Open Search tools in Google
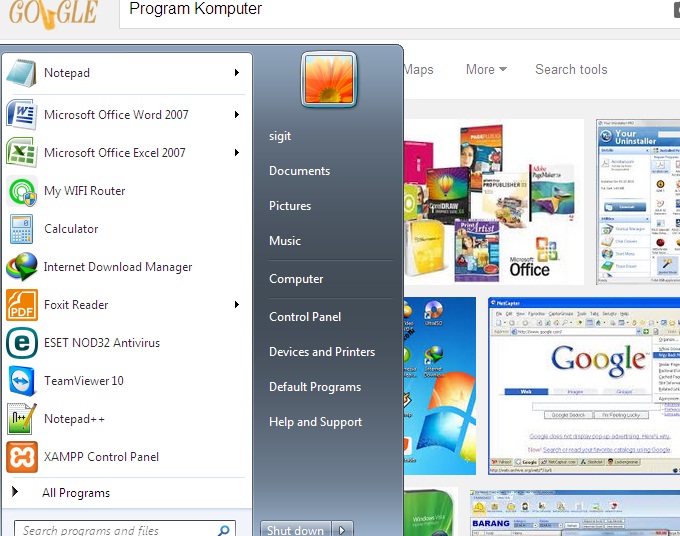This screenshot has width=680, height=536. [571, 69]
